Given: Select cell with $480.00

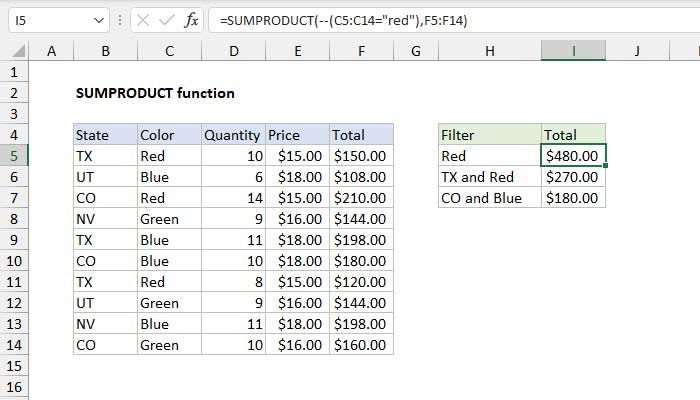Looking at the screenshot, I should pos(573,156).
